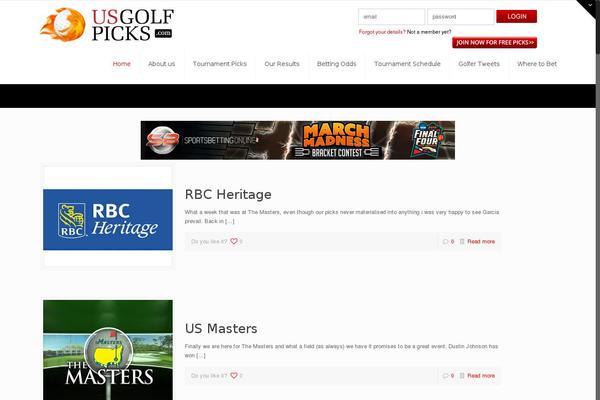
Task: Click The Masters thumbnail image
Action: click(108, 350)
